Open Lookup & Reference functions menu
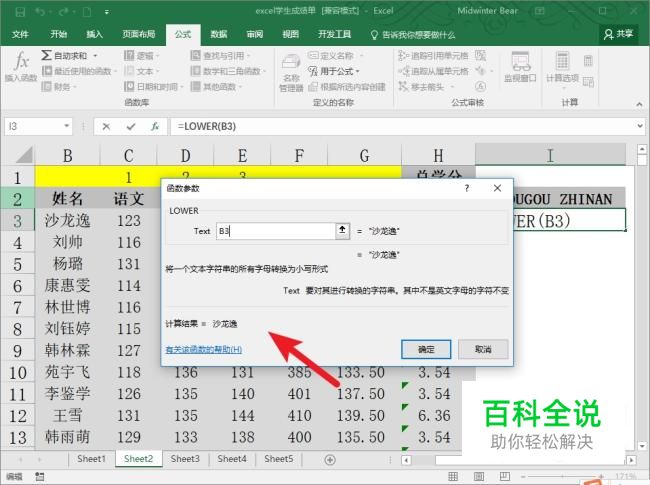Screen dimensions: 650x485 (220, 55)
